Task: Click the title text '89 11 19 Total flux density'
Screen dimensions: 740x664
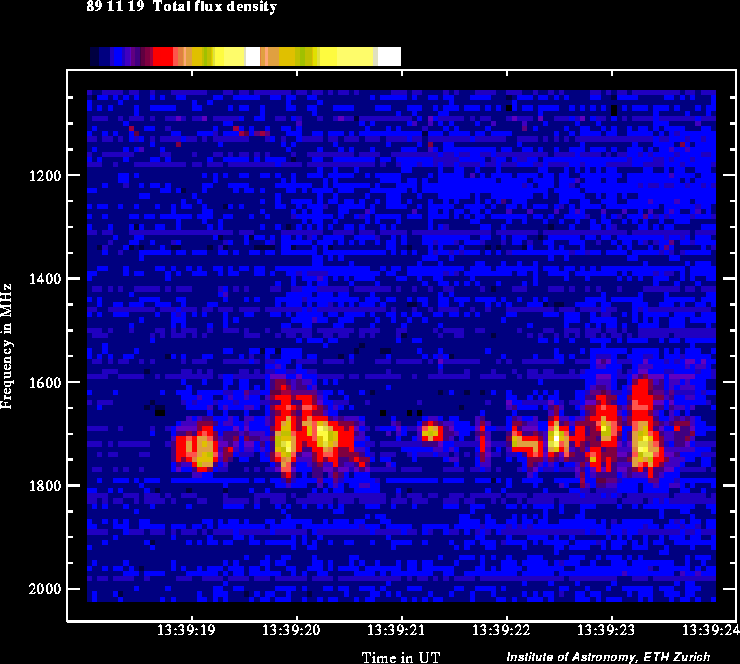Action: [182, 7]
